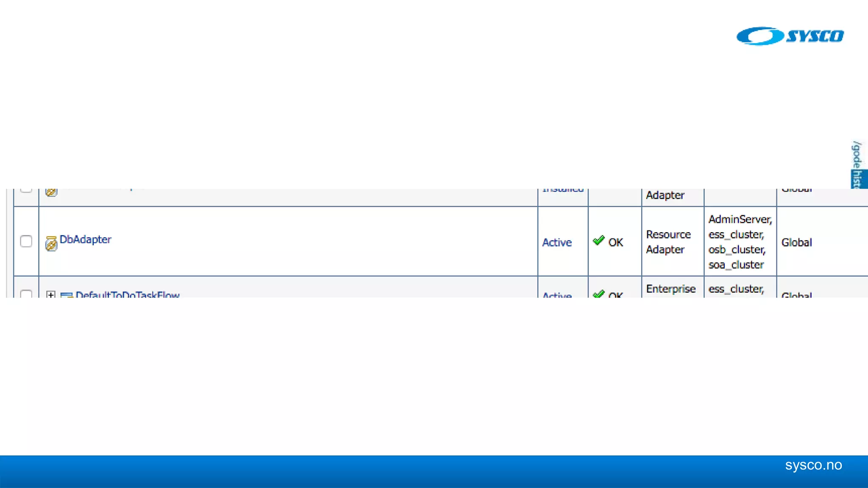
Task: Click targets cell listing AdminServer and clusters
Action: click(740, 242)
